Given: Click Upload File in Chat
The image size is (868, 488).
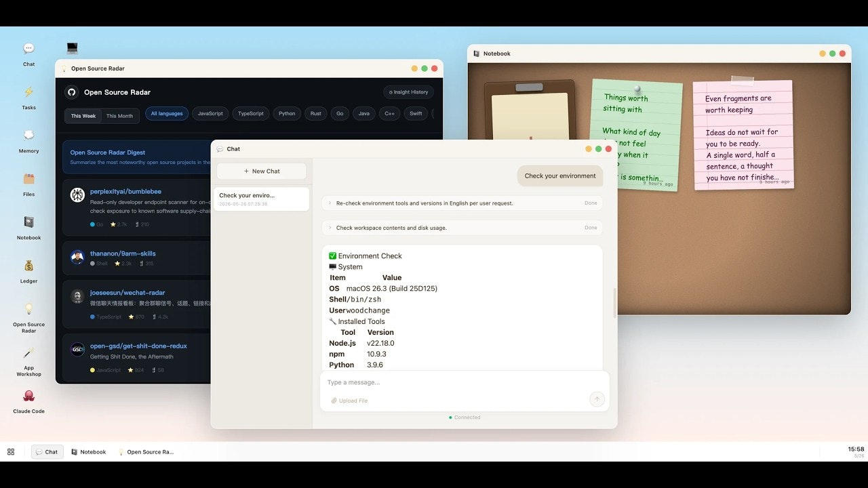Looking at the screenshot, I should [349, 401].
